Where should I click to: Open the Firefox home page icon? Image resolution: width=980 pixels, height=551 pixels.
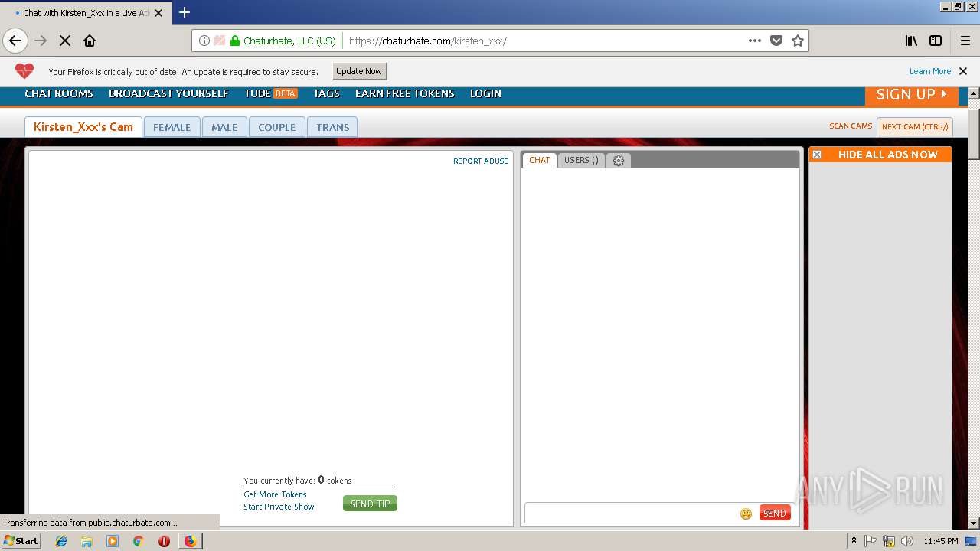click(x=90, y=41)
